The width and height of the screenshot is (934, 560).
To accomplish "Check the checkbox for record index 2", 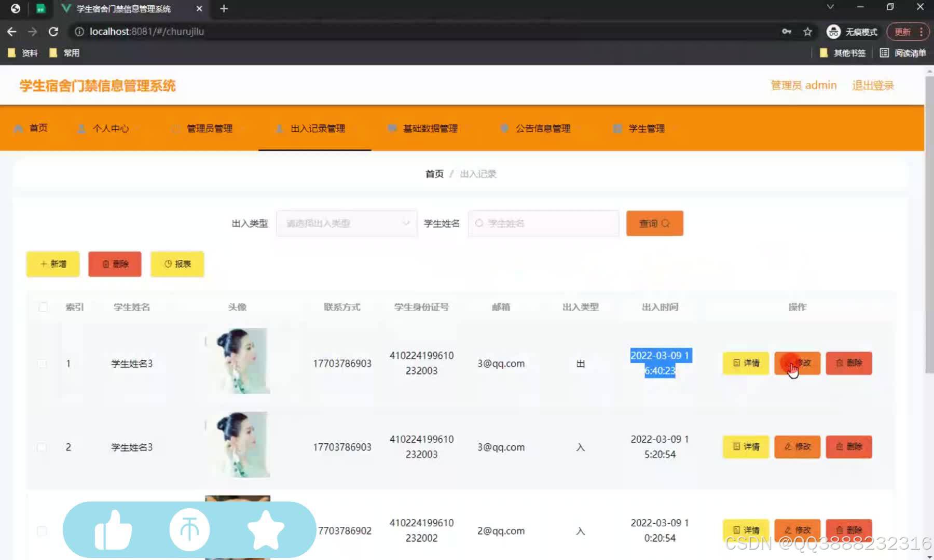I will point(42,446).
